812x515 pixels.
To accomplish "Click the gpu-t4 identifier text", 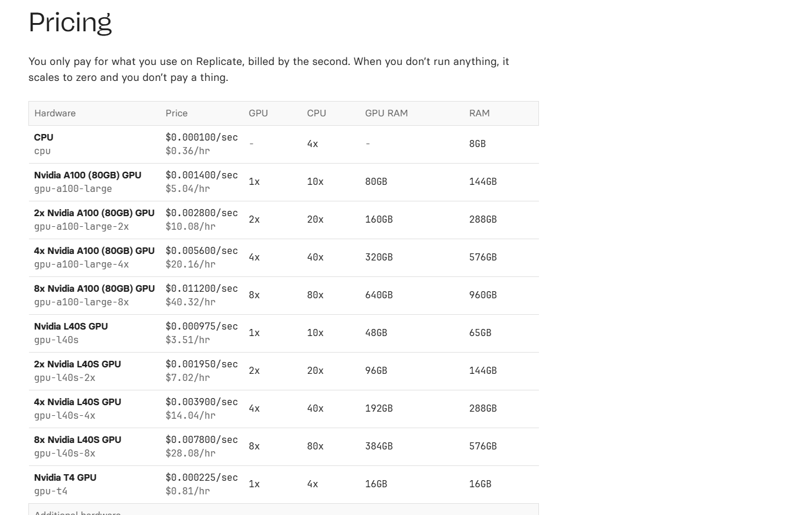I will (51, 491).
